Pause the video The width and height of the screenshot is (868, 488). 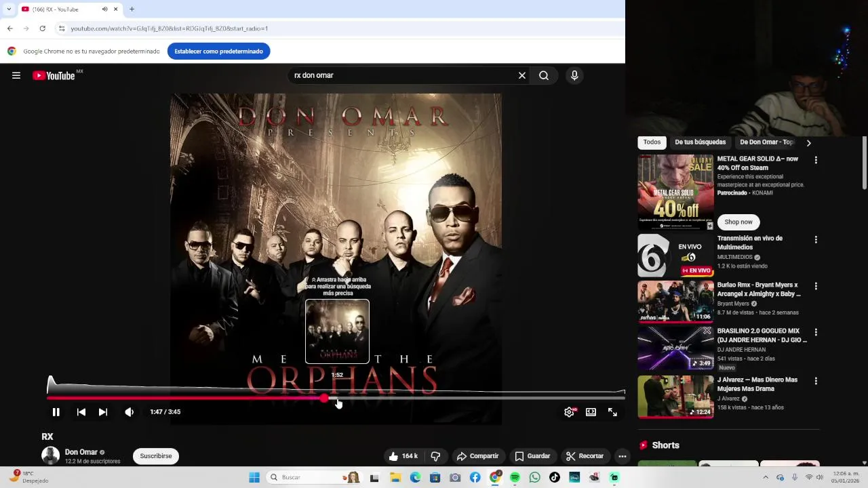click(56, 411)
